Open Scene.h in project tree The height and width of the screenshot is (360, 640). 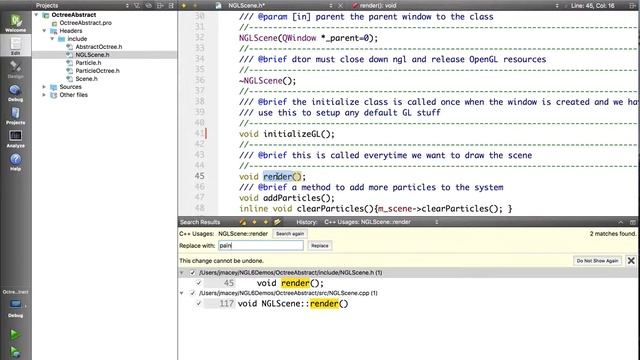click(86, 79)
